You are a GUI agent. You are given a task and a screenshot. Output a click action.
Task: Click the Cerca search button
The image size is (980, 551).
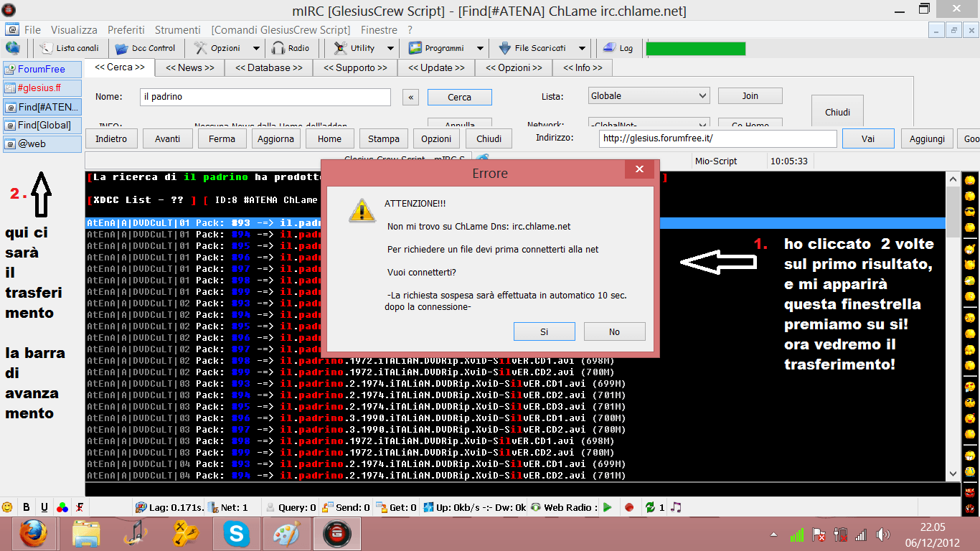tap(459, 97)
